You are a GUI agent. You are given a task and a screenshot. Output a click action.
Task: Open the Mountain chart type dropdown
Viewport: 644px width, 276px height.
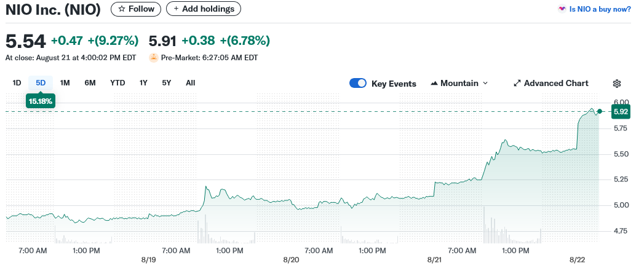pyautogui.click(x=459, y=84)
